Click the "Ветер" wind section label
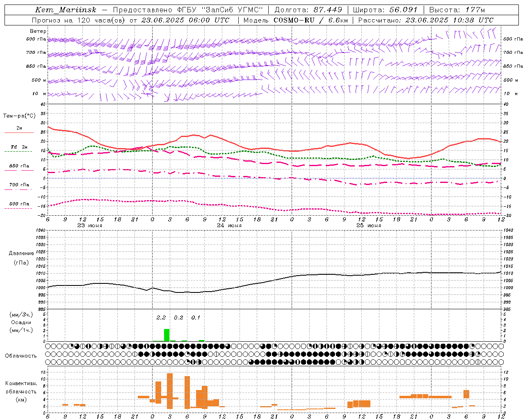 (38, 31)
